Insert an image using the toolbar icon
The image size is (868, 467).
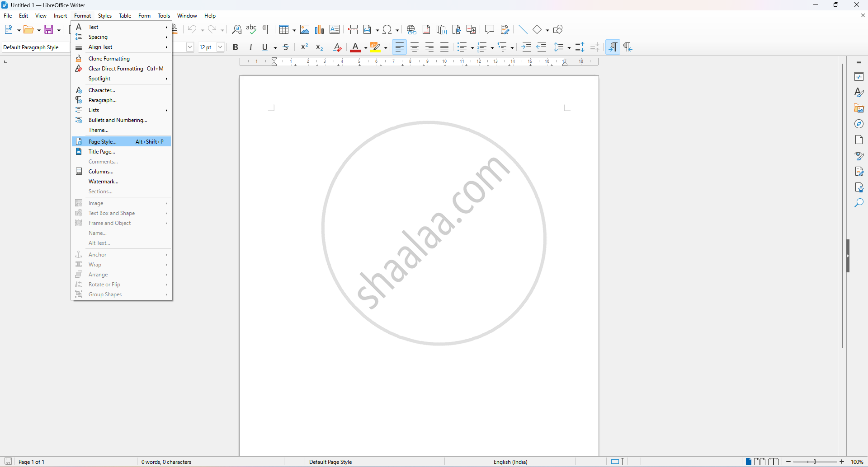coord(305,30)
